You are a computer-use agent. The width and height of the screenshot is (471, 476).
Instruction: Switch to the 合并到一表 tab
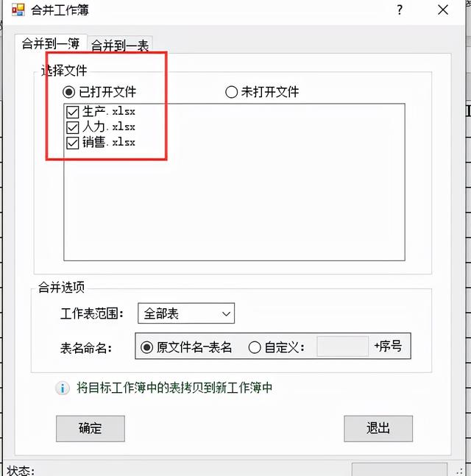(120, 46)
